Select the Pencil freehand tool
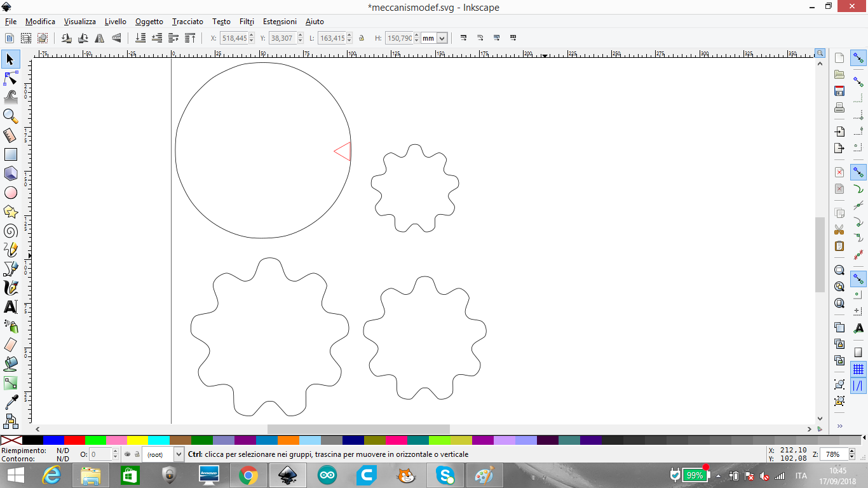This screenshot has height=488, width=868. coord(10,250)
